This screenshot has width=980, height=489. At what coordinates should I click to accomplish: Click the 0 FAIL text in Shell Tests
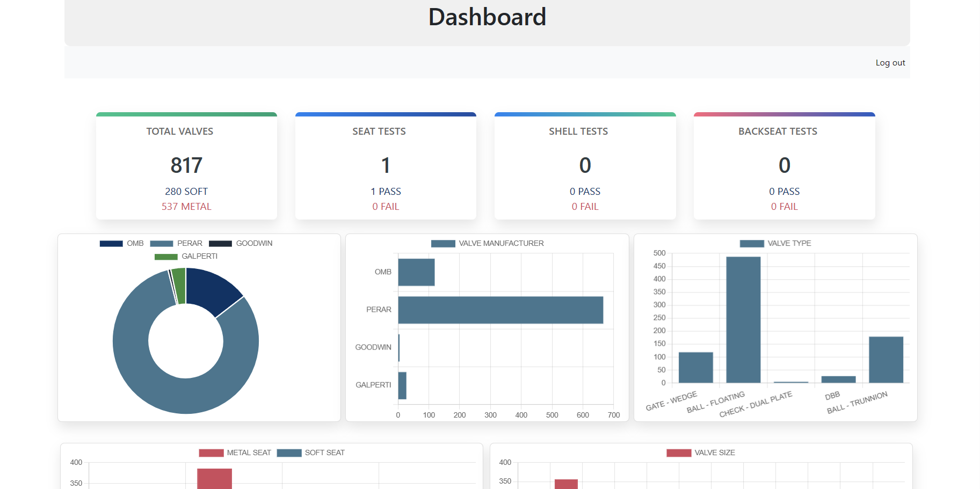point(585,207)
